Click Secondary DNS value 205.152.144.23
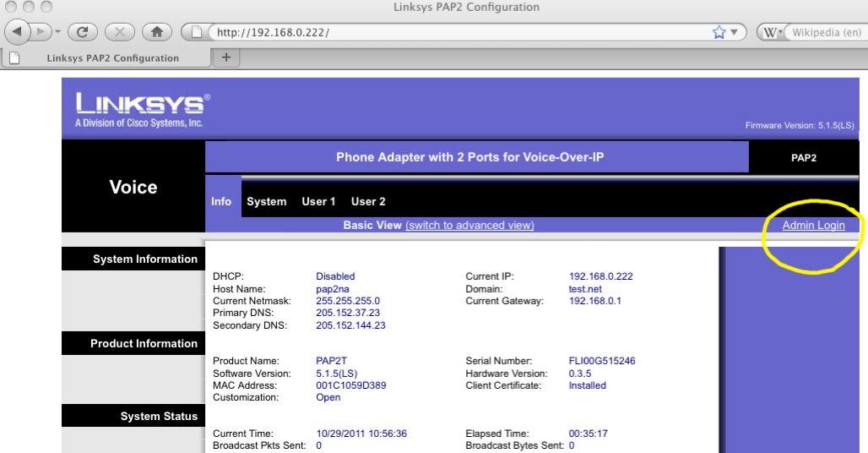The height and width of the screenshot is (453, 868). pyautogui.click(x=350, y=325)
